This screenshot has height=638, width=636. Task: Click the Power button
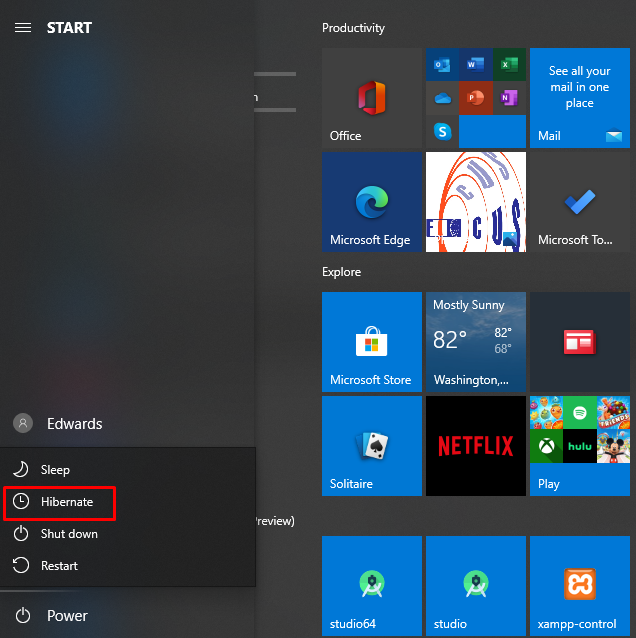click(x=51, y=615)
